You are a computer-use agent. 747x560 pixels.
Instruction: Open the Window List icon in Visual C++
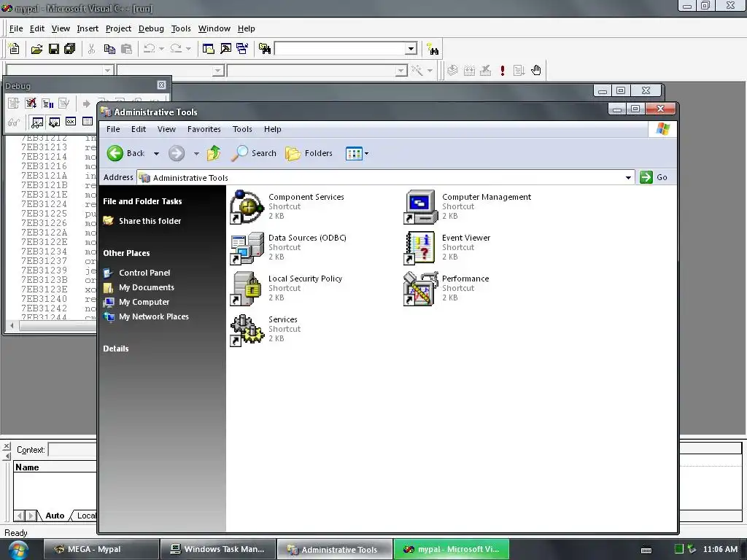click(x=242, y=49)
